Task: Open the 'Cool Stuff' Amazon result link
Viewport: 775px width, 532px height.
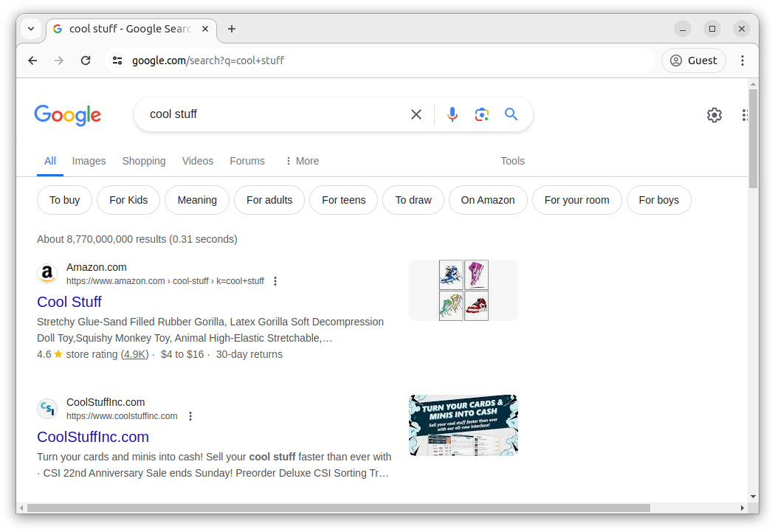Action: coord(69,302)
